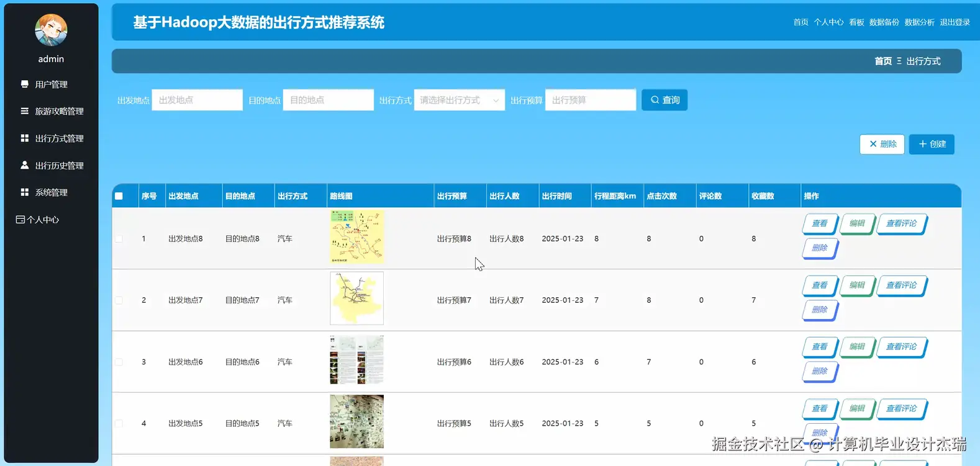Click the breadcrumb separator icon after 首页
980x466 pixels.
tap(899, 61)
